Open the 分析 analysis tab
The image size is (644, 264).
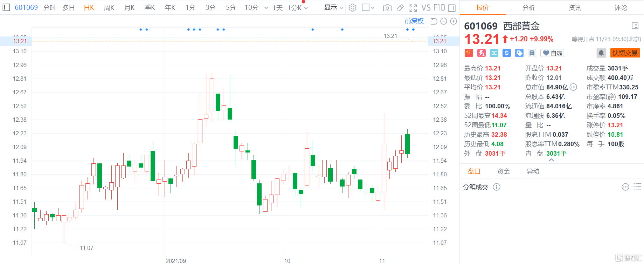pos(529,7)
